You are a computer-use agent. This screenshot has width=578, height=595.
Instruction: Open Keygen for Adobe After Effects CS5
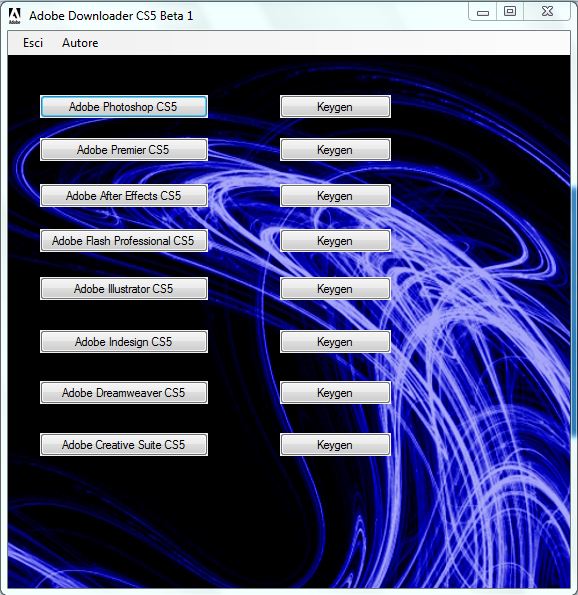[335, 196]
